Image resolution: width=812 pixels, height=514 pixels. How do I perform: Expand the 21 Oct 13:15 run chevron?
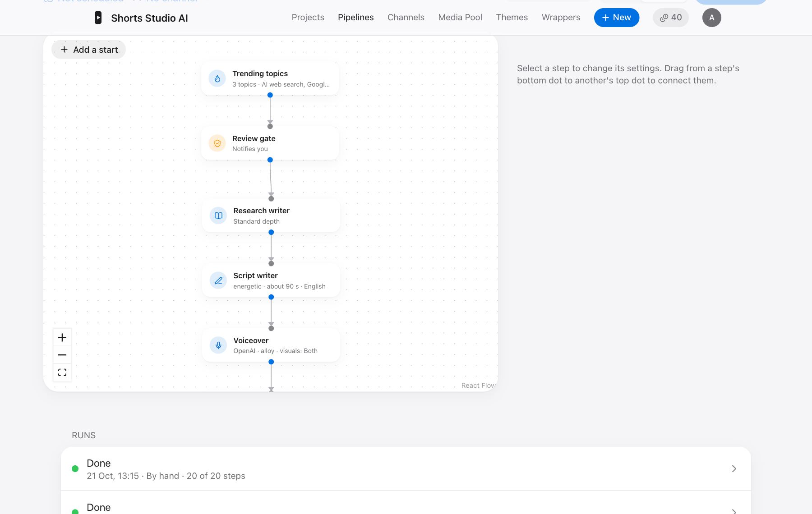point(734,469)
